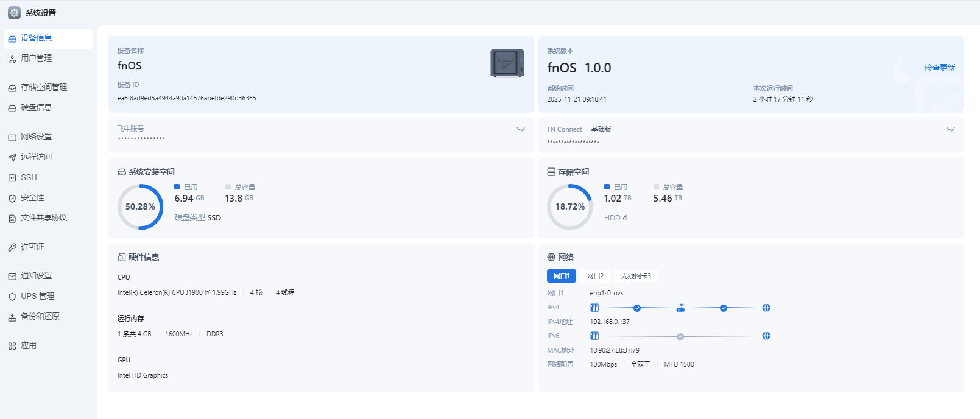This screenshot has width=980, height=419.
Task: Click the 硬盘类型 SSD label
Action: point(198,217)
